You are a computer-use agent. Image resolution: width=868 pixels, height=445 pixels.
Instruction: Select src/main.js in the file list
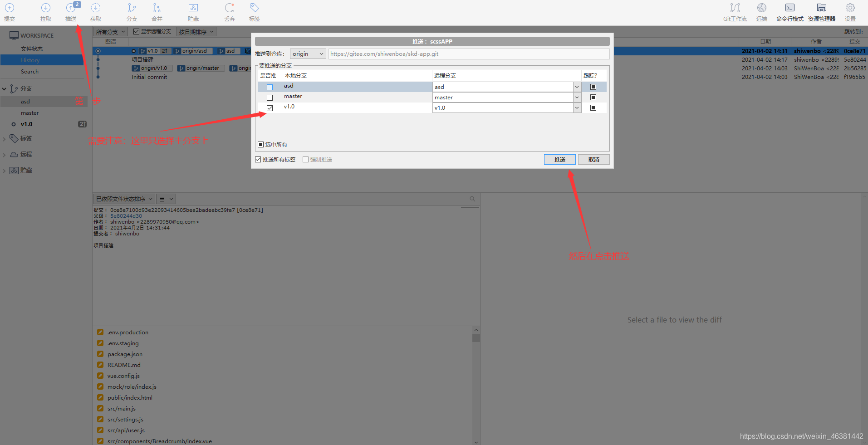pyautogui.click(x=122, y=408)
